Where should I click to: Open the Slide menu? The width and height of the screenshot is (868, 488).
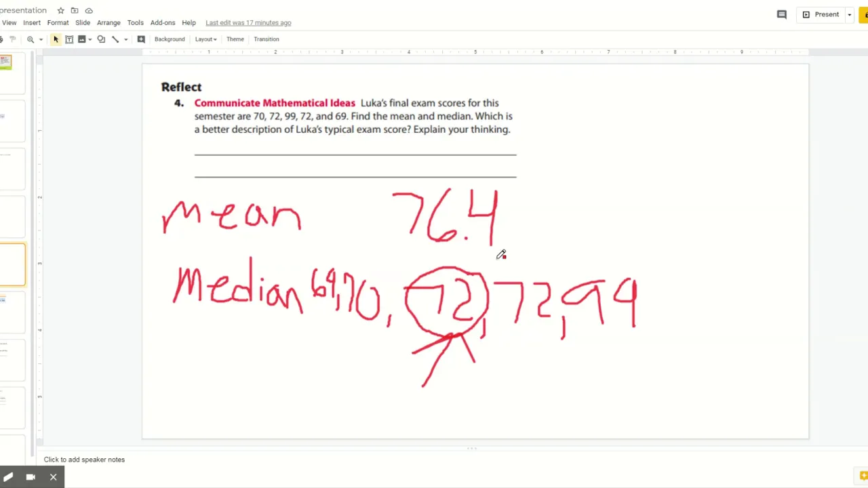(83, 22)
